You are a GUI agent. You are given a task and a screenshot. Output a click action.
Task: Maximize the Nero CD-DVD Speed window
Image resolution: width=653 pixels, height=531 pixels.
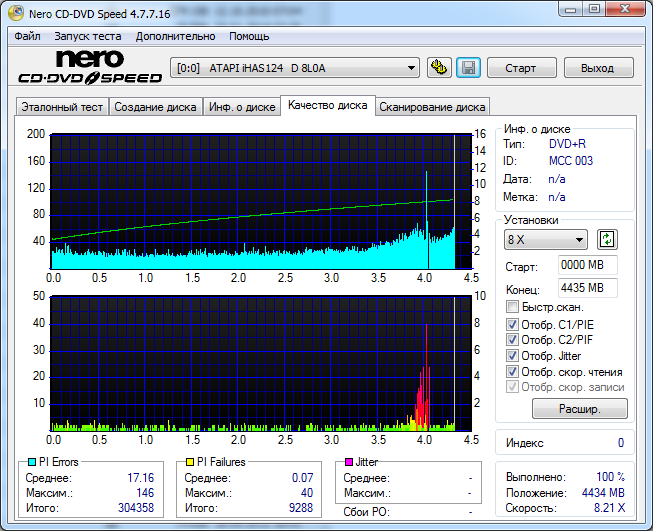pos(593,9)
